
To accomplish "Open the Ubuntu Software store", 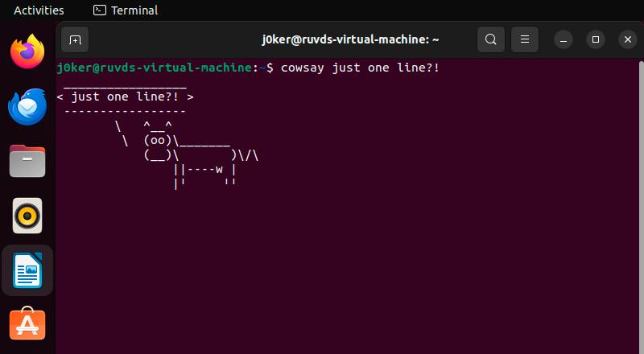I will 27,324.
